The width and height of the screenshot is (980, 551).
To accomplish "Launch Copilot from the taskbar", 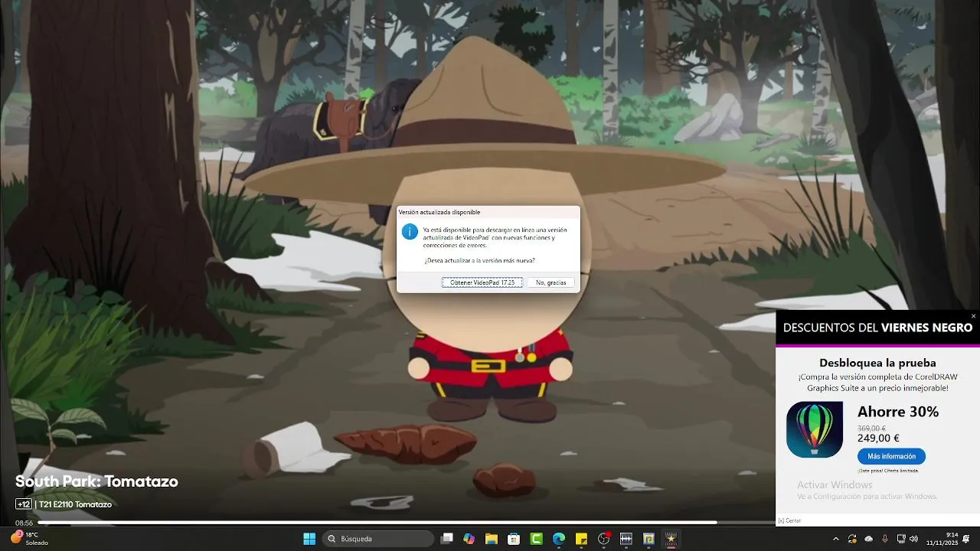I will tap(469, 539).
